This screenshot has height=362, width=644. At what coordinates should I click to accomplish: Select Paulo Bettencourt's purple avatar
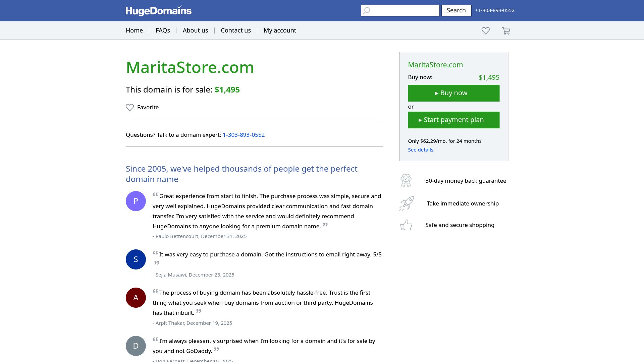[136, 201]
